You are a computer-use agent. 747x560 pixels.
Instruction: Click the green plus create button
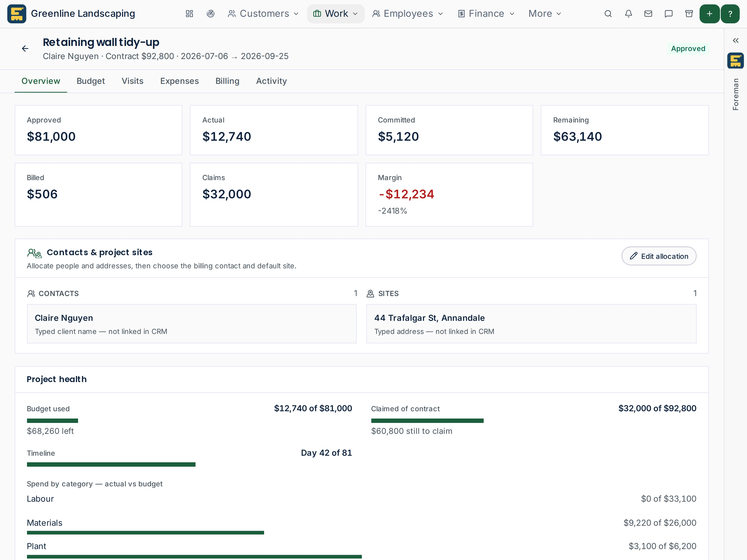tap(710, 14)
